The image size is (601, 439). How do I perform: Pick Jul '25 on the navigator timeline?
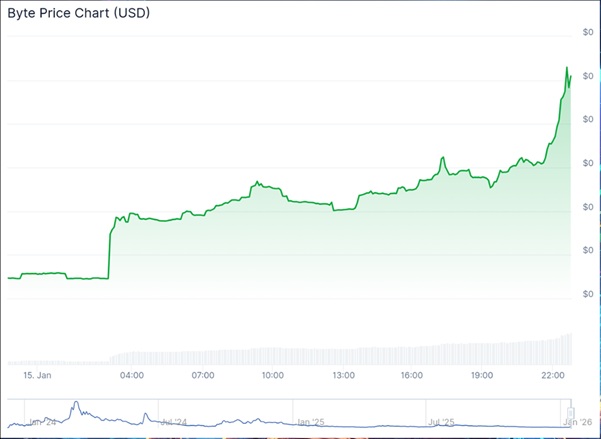coord(441,422)
